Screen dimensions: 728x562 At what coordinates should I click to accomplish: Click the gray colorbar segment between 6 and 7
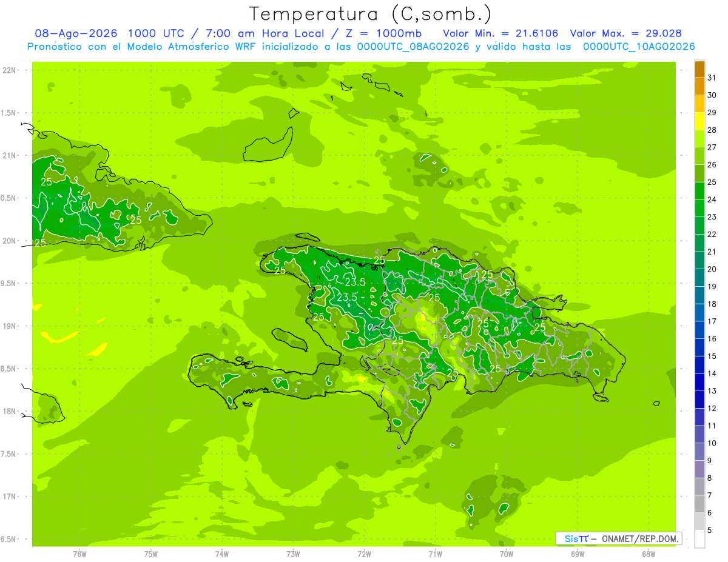point(699,504)
